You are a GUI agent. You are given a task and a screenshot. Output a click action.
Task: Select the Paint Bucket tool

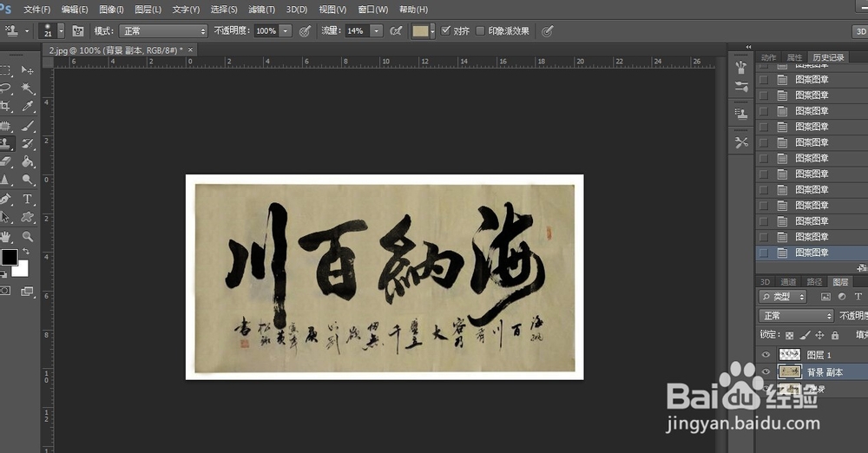(x=27, y=161)
